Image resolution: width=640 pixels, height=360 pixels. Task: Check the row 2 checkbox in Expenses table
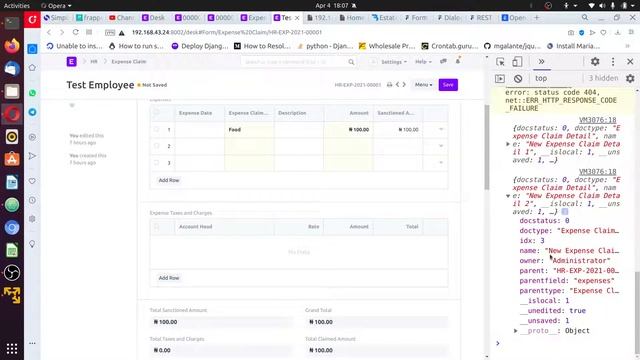coord(156,146)
